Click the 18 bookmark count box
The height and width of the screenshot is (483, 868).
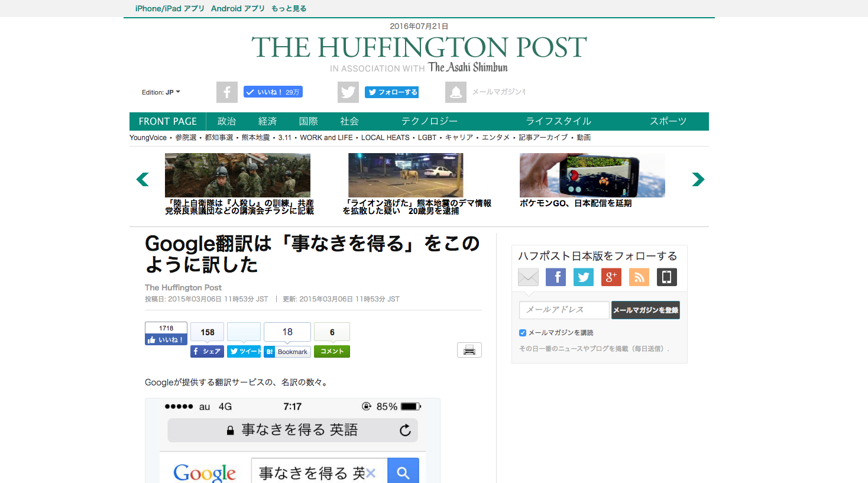[287, 332]
